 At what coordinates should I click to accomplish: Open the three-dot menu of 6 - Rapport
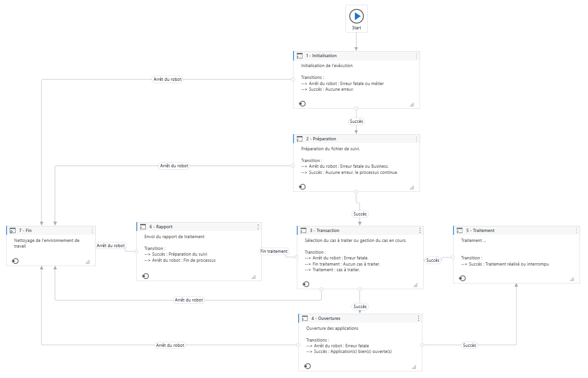click(x=258, y=227)
